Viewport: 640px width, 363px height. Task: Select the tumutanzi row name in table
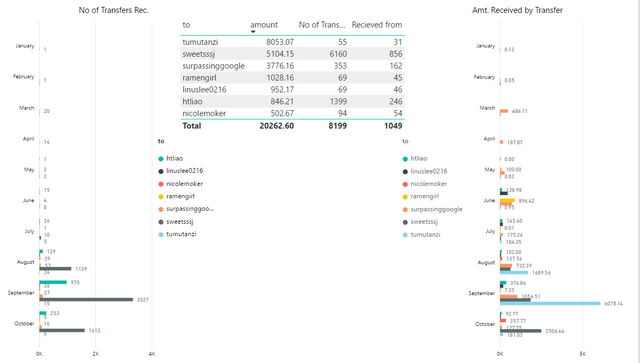200,42
